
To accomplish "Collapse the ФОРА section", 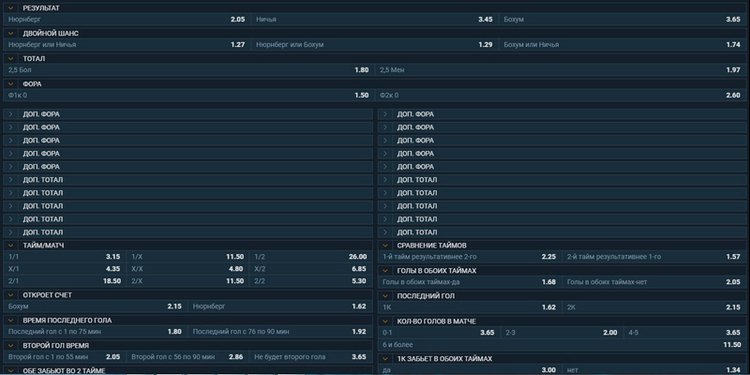I will pyautogui.click(x=11, y=84).
